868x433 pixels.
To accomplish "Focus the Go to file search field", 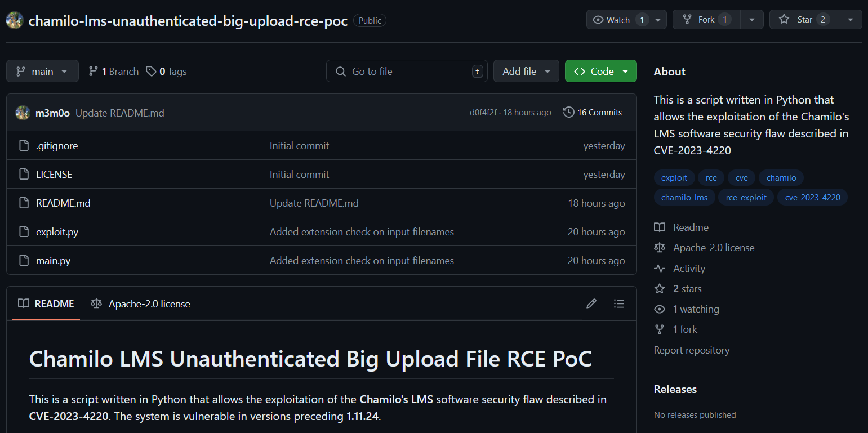I will coord(407,71).
